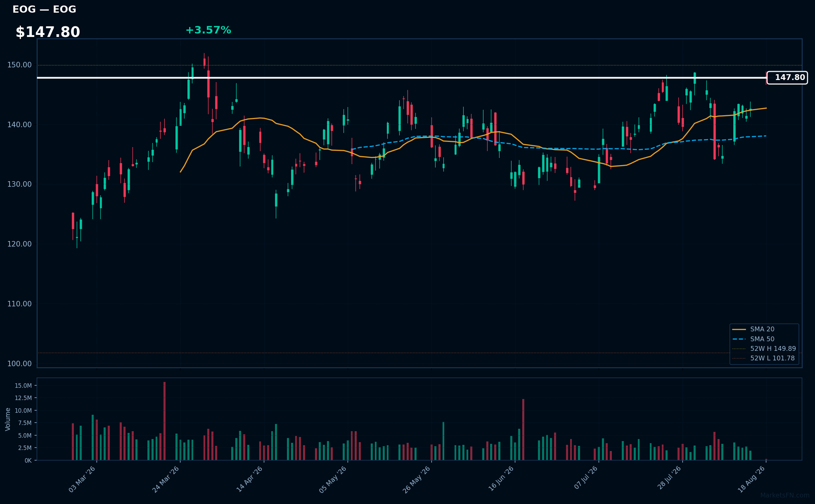Click the 03 Mar '26 date label
This screenshot has width=815, height=504.
[82, 479]
